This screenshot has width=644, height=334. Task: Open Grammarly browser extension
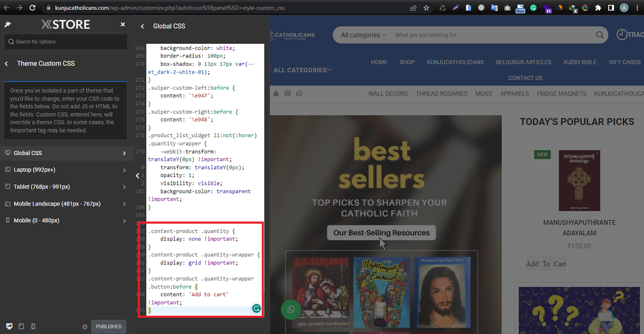(533, 8)
